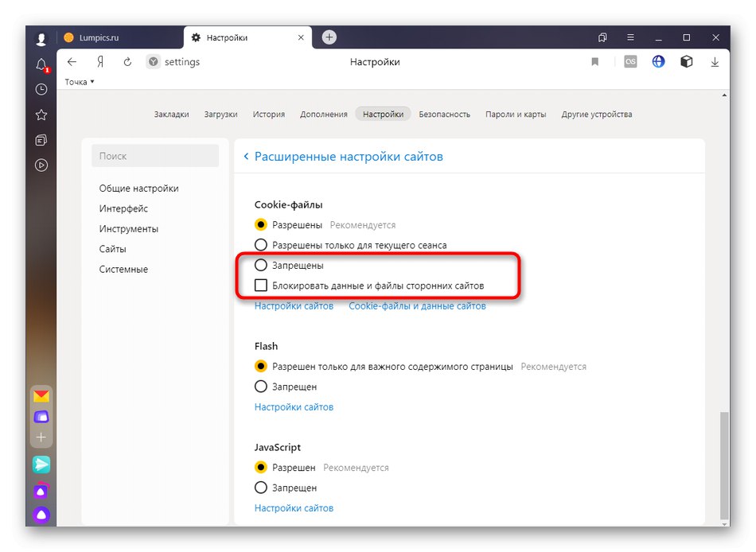Open the notifications bell in sidebar
The width and height of the screenshot is (756, 552).
click(41, 65)
